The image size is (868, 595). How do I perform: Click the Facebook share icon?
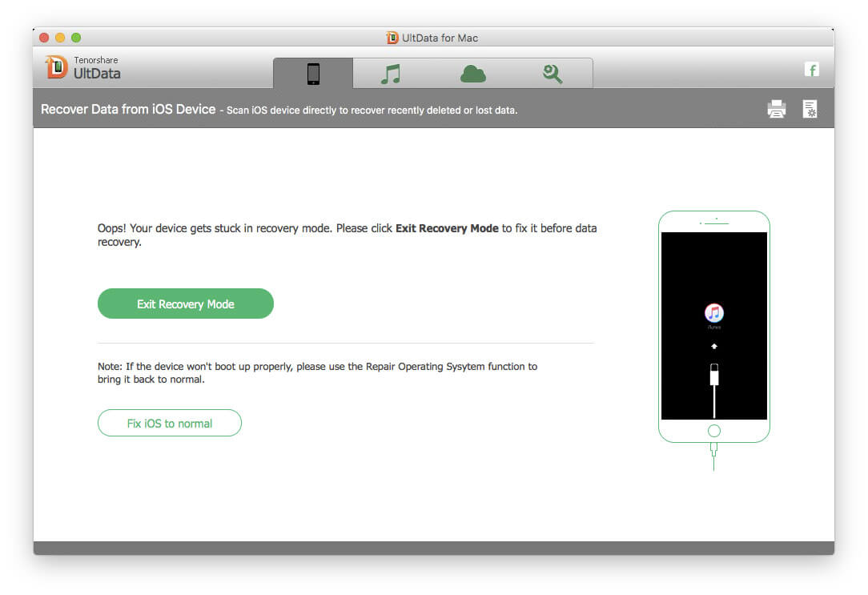pyautogui.click(x=811, y=70)
